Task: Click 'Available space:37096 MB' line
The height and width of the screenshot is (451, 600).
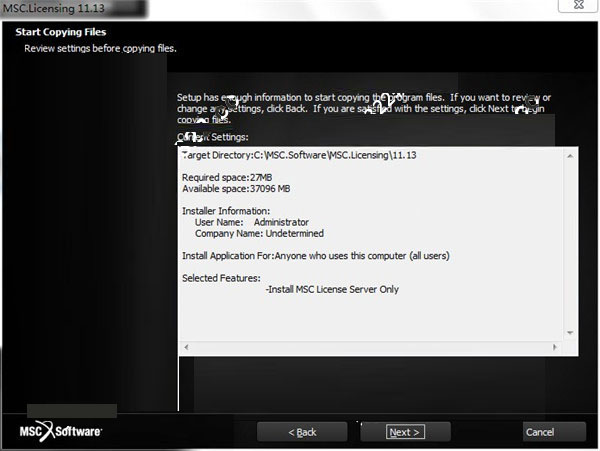Action: tap(236, 189)
